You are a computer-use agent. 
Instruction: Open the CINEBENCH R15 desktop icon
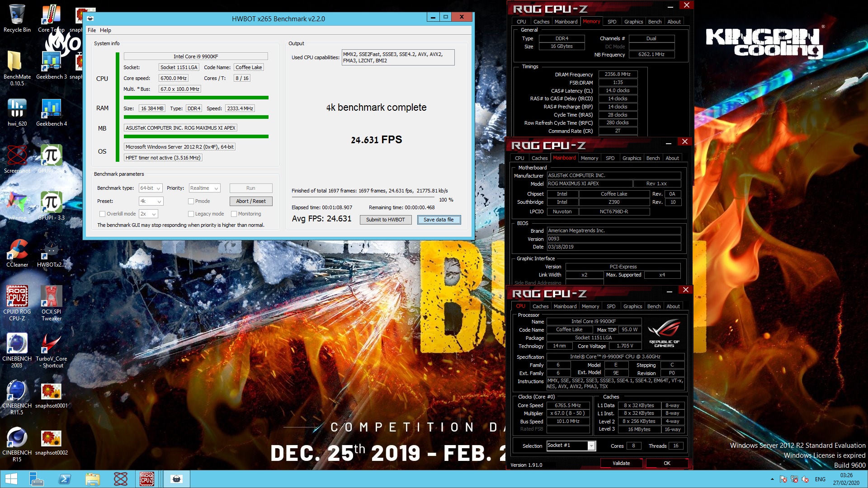click(x=17, y=444)
